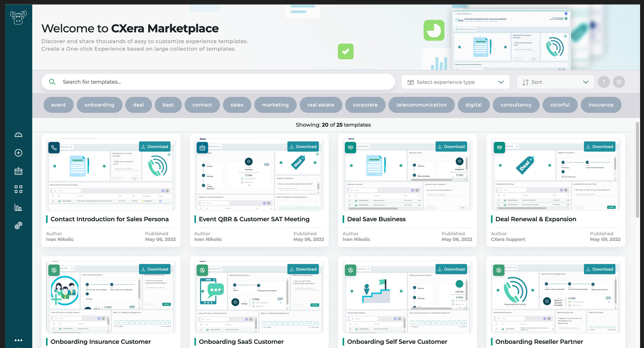
Task: Click the CXera moose logo
Action: pos(18,18)
